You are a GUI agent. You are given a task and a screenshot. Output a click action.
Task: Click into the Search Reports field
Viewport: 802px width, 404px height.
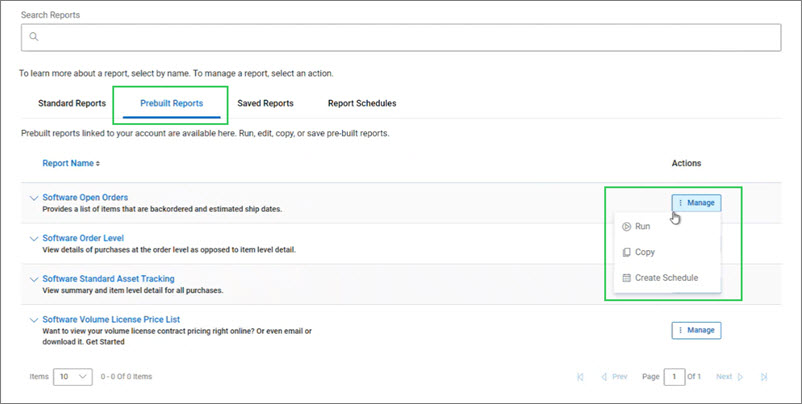click(x=401, y=37)
